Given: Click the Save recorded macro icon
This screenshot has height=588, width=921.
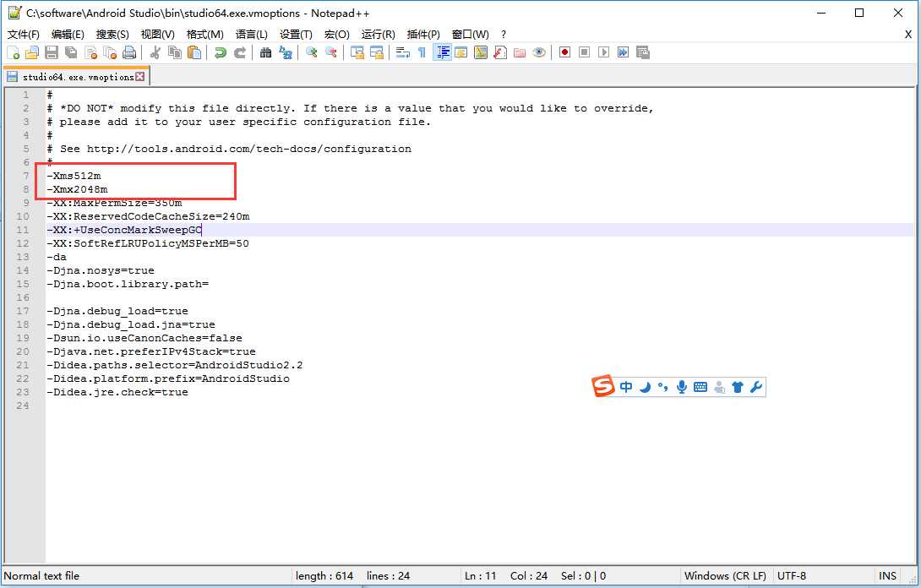Looking at the screenshot, I should 642,52.
